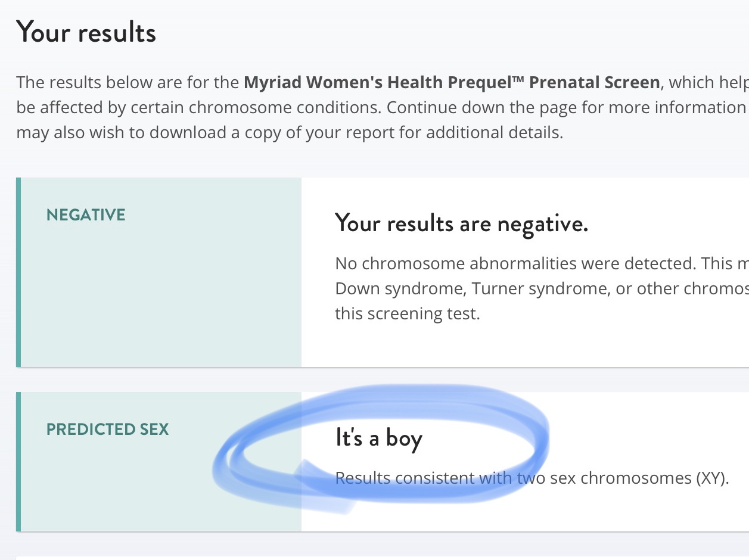The width and height of the screenshot is (749, 560).
Task: Click the teal left border of Predicted Sex card
Action: [18, 461]
